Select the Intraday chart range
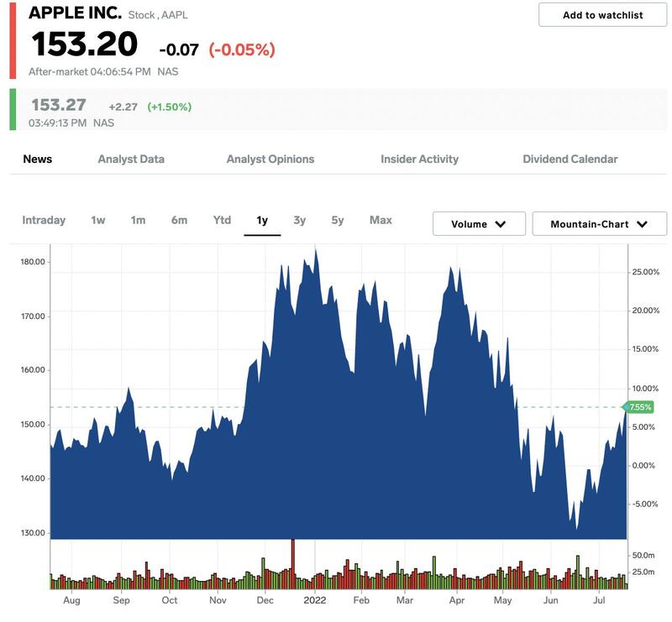 point(44,220)
